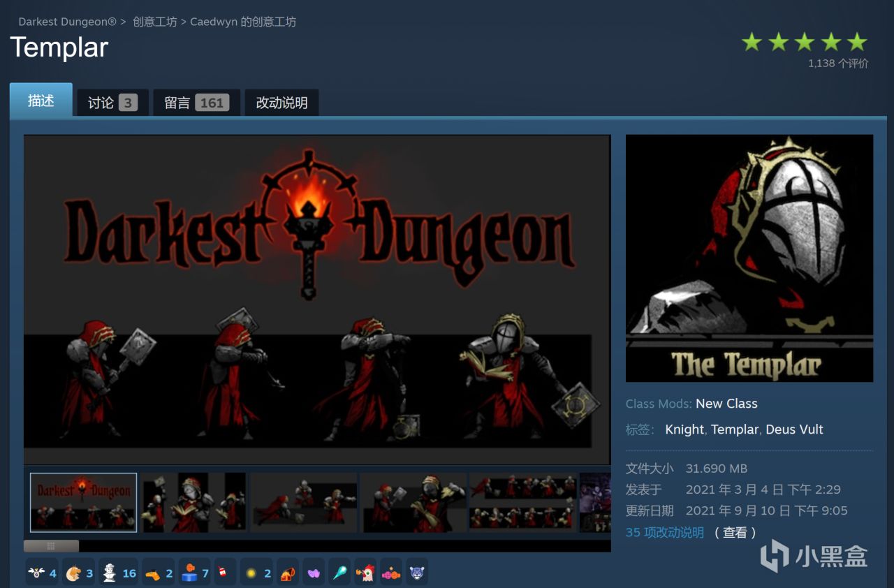Select the close-up Templar pair thumbnail
The image size is (894, 588).
click(x=413, y=502)
